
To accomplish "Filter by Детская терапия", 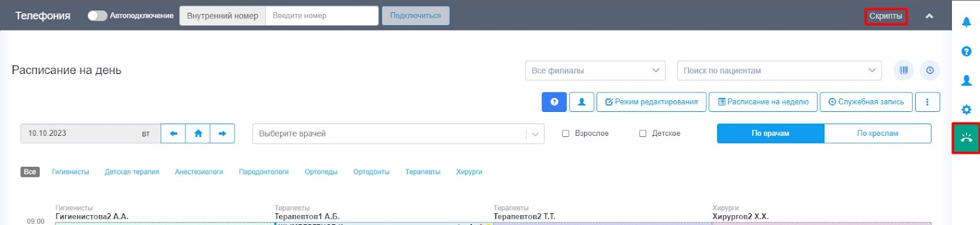I will pyautogui.click(x=132, y=172).
